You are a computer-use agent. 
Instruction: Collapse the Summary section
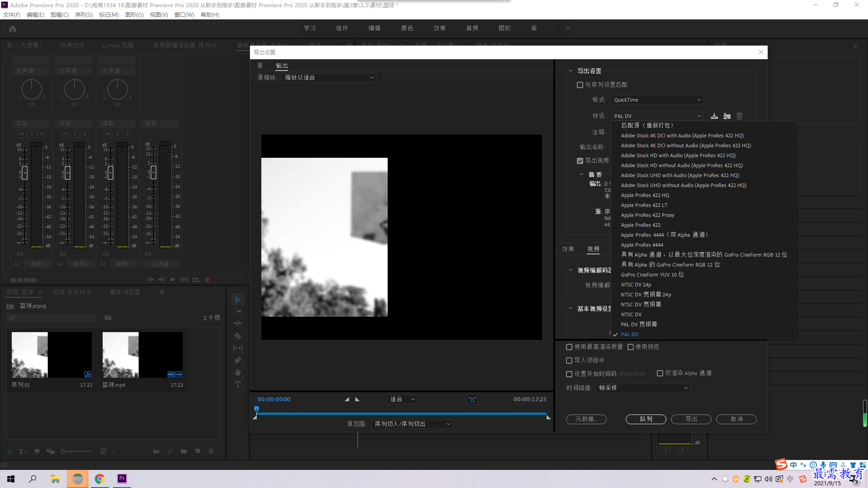coord(581,174)
